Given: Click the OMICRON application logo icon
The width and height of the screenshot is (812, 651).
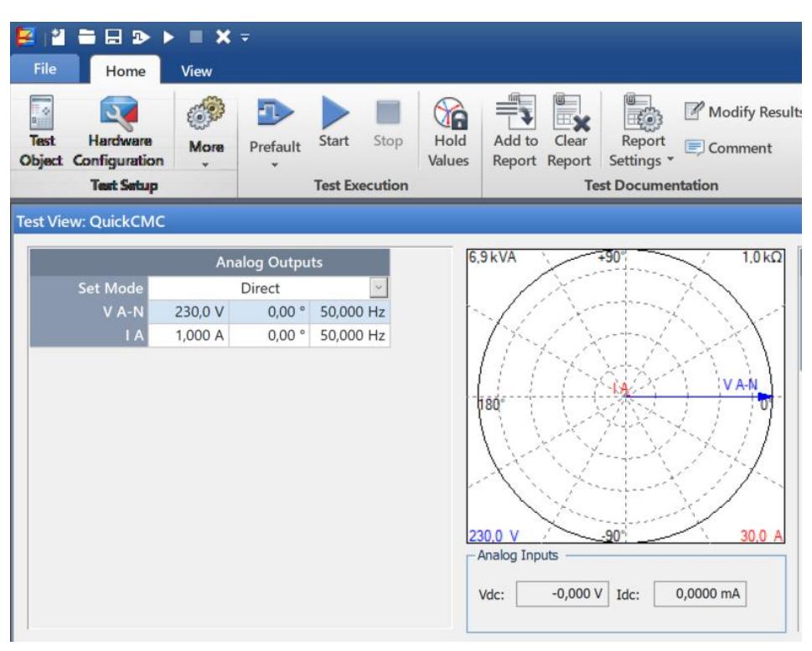Looking at the screenshot, I should 26,37.
